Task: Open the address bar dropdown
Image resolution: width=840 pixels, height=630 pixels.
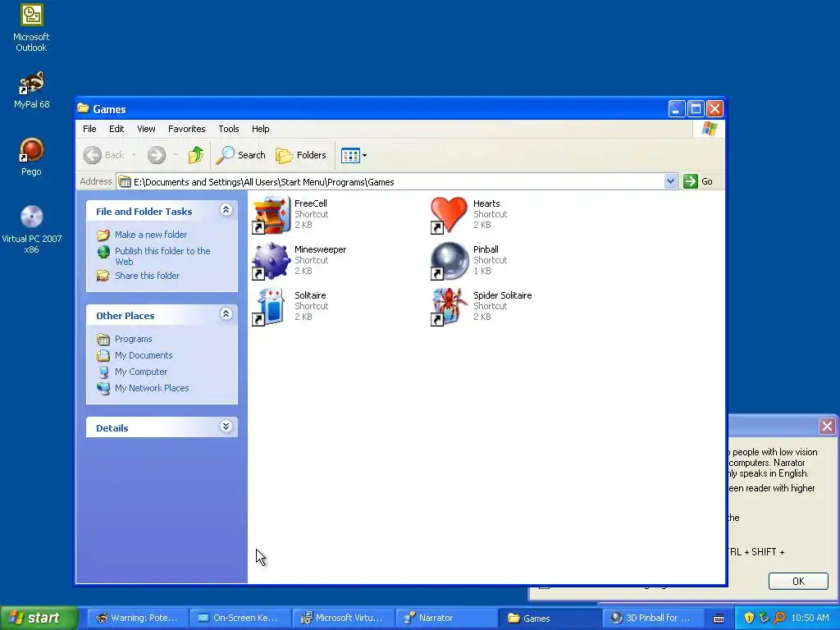Action: pyautogui.click(x=670, y=181)
